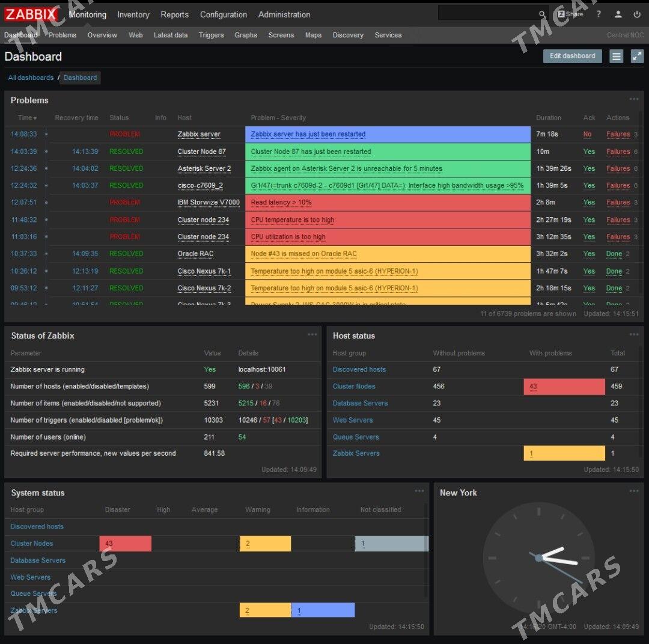Open the Cluster node 234 CPU temperature problem
Viewport: 649px width, 644px height.
[292, 220]
